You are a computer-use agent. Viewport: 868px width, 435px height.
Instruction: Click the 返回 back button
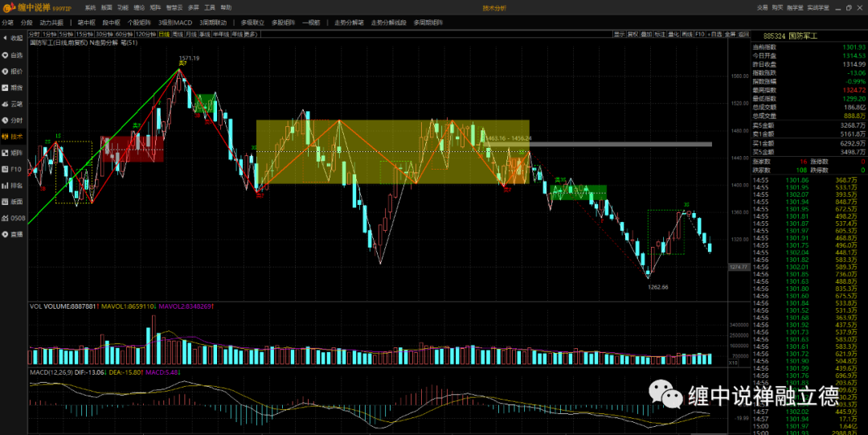click(x=744, y=35)
